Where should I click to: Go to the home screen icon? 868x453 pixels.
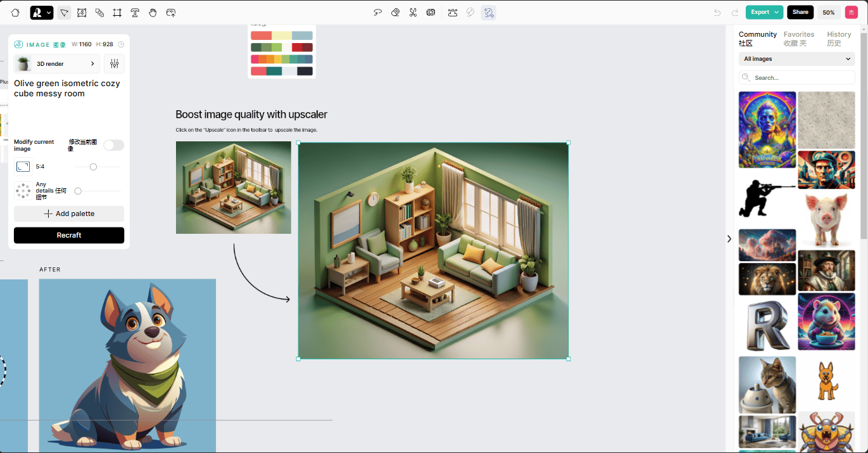[15, 13]
